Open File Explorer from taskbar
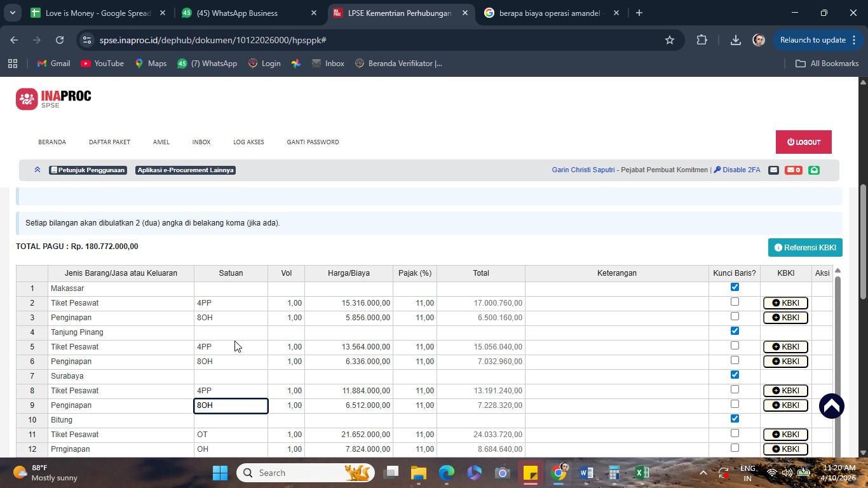The width and height of the screenshot is (868, 488). 418,473
